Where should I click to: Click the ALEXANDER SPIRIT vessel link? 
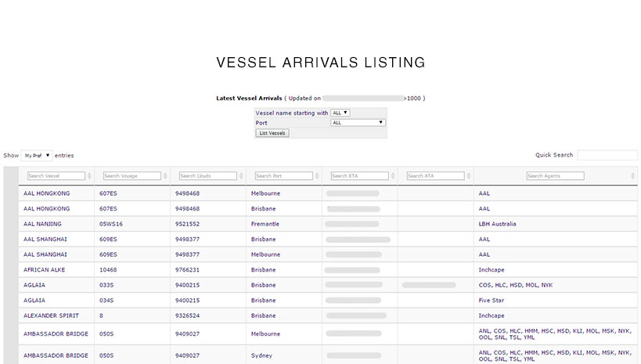(52, 315)
